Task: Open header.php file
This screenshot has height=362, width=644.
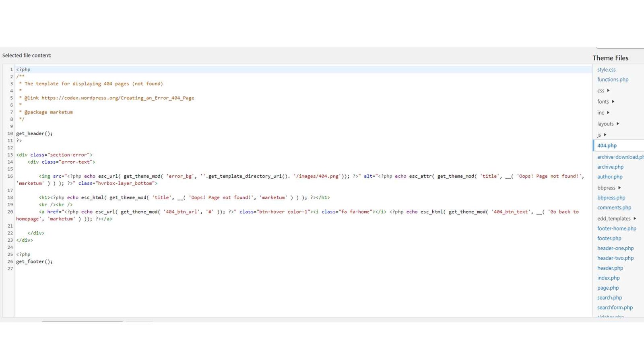Action: [x=610, y=268]
